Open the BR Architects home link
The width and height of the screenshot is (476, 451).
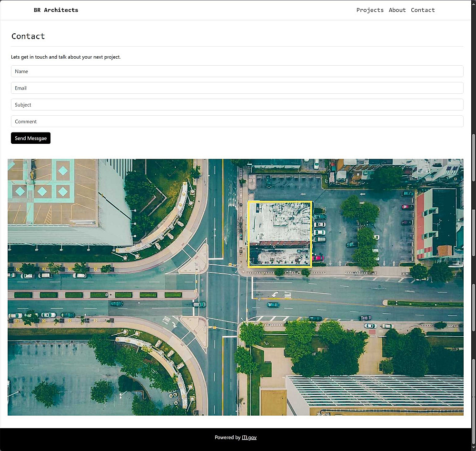tap(56, 10)
